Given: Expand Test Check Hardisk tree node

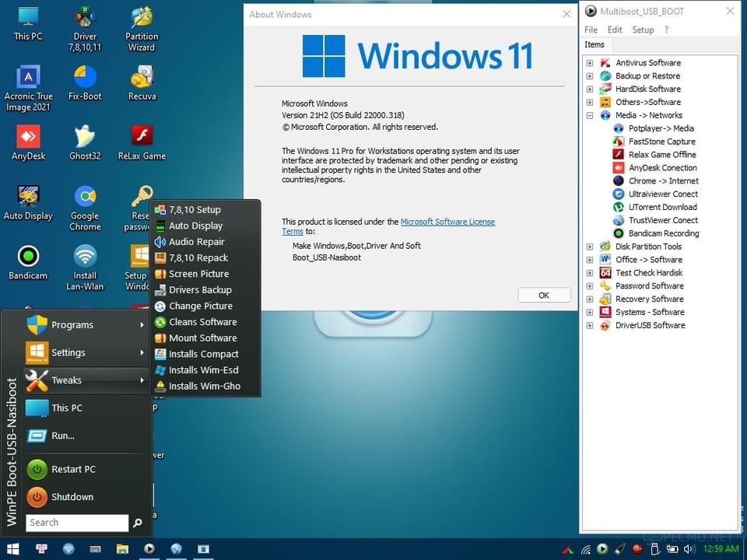Looking at the screenshot, I should (590, 273).
